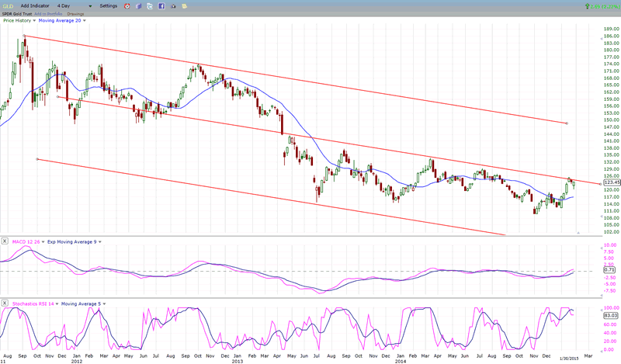This screenshot has width=621, height=364.
Task: Open the Settings menu
Action: (x=109, y=5)
